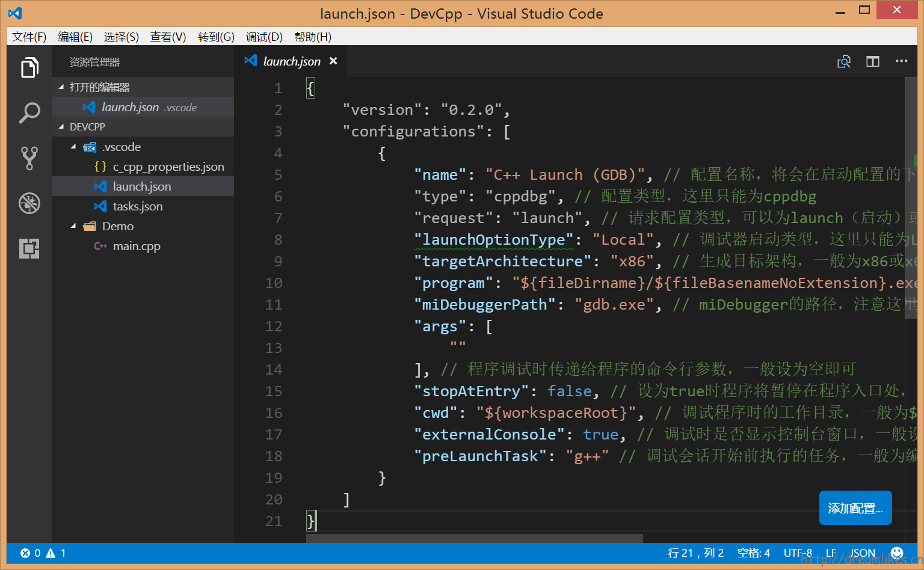Click the "miDebuggerPath" key on line 11
Screen dimensions: 924x570
484,305
